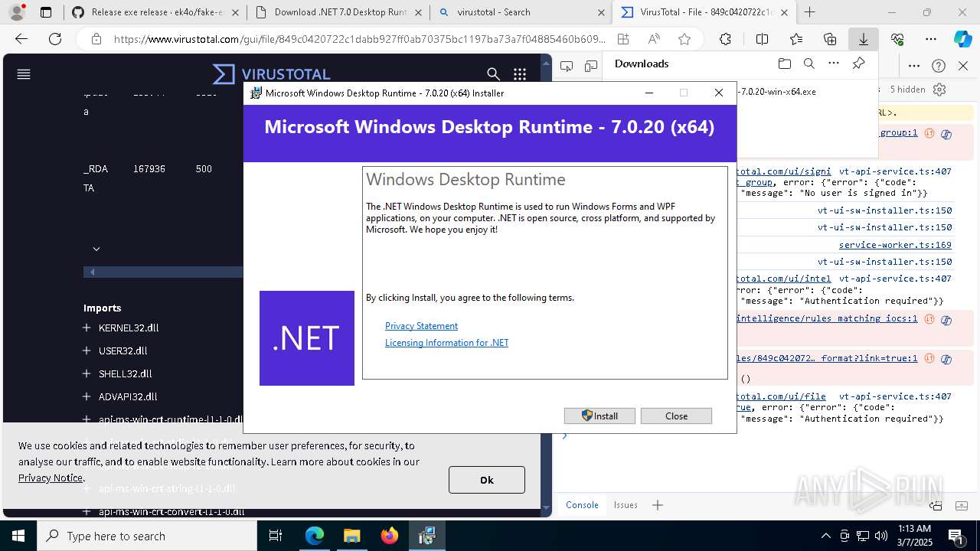
Task: Toggle the inspect element selector tool
Action: [x=567, y=66]
